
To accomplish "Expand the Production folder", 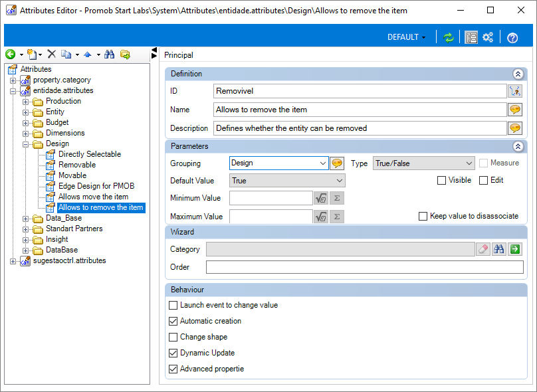I will [x=26, y=102].
